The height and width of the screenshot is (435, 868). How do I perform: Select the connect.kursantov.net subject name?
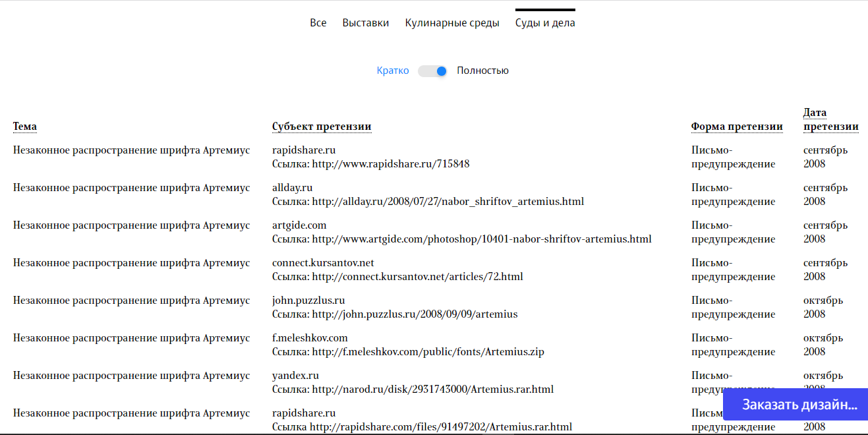323,263
